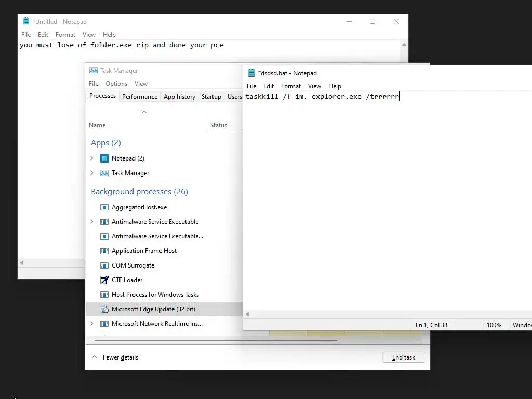Select AggregatorHost.exe process name
This screenshot has height=399, width=532.
tap(139, 207)
